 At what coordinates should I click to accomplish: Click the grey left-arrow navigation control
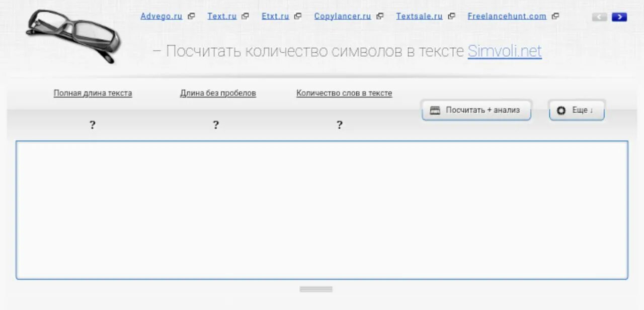pyautogui.click(x=599, y=17)
